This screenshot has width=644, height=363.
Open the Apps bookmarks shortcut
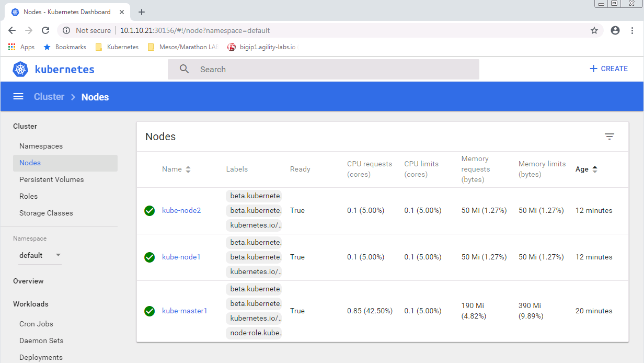click(21, 47)
